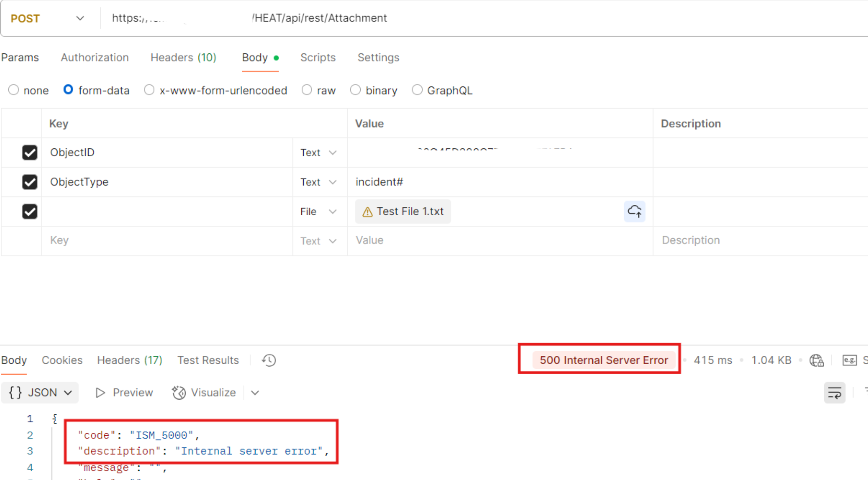
Task: Uncheck the ObjectID form-data row
Action: click(30, 152)
